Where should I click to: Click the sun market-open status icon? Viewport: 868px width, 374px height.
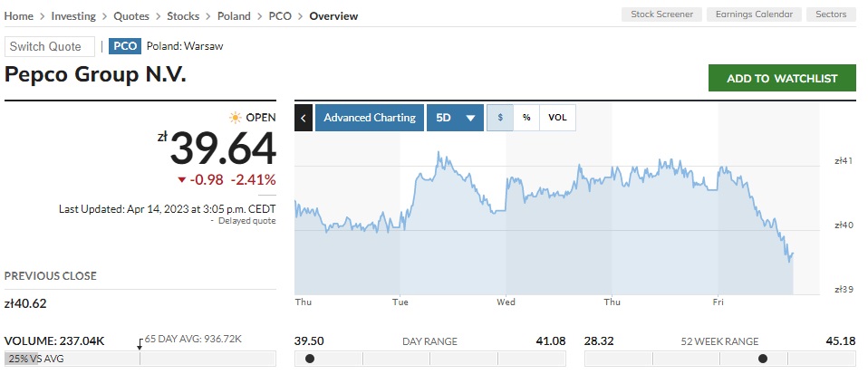[236, 117]
